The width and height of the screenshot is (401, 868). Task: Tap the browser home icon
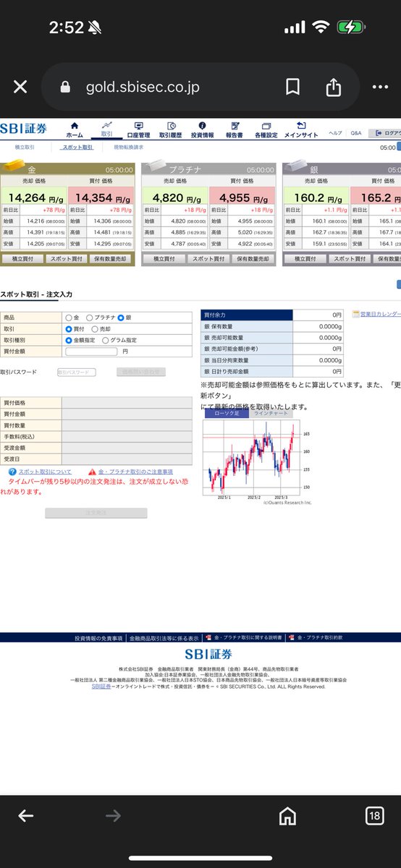(287, 817)
